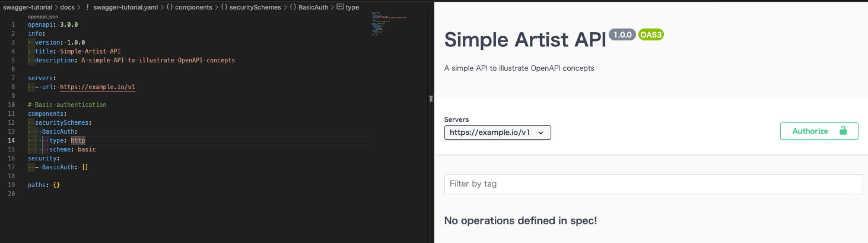This screenshot has width=868, height=243.
Task: Click the symbol icon before type breadcrumb
Action: point(339,7)
